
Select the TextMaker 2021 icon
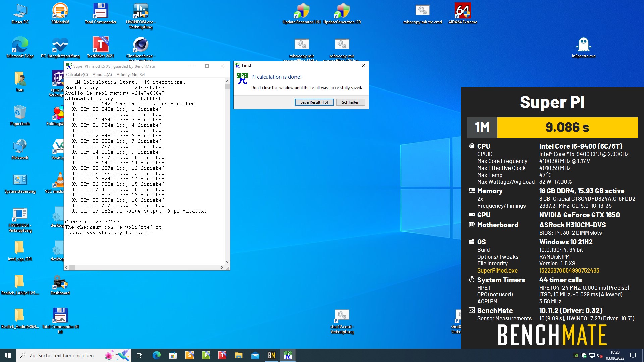(x=101, y=48)
